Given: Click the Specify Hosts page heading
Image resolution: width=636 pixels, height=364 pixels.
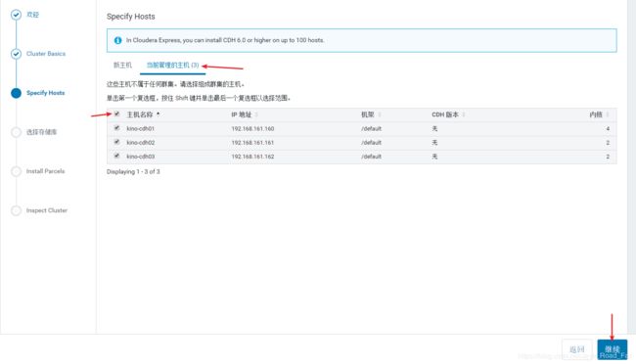Looking at the screenshot, I should click(130, 17).
